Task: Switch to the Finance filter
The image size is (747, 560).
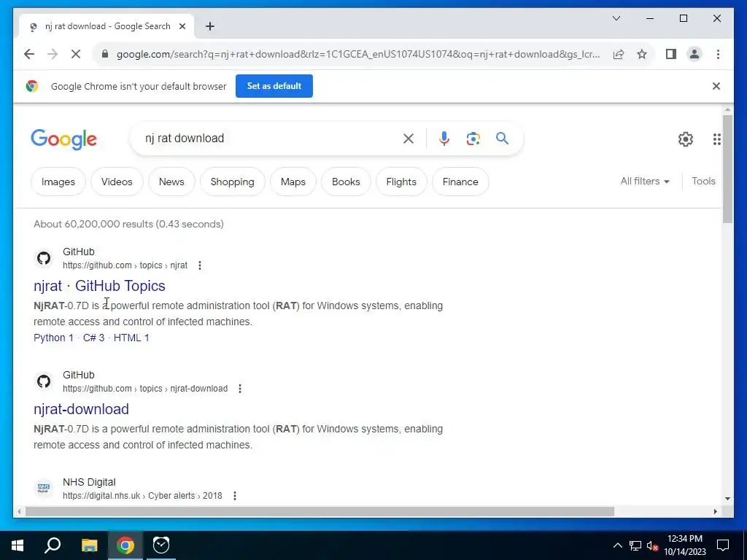Action: coord(460,182)
